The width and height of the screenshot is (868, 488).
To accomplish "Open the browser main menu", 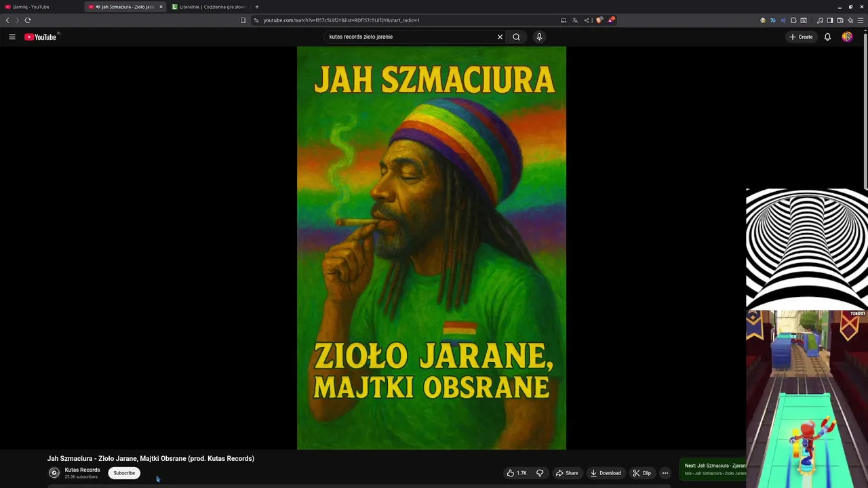I will click(x=861, y=20).
